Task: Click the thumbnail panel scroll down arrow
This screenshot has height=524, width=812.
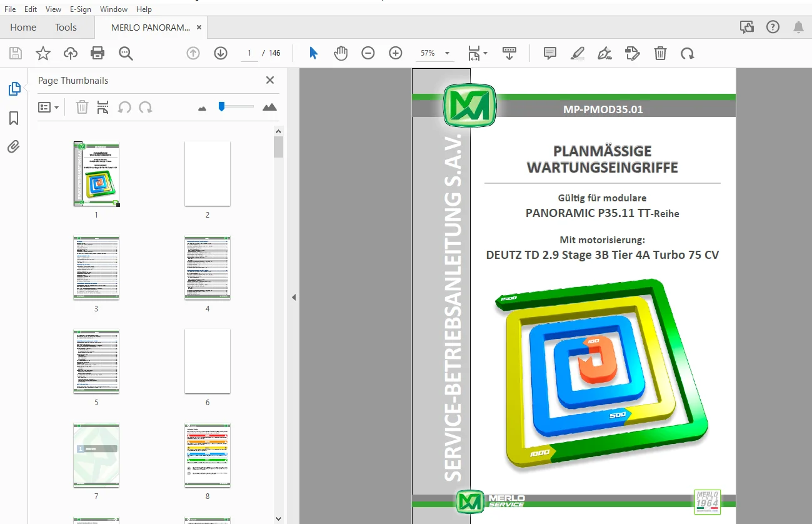Action: pyautogui.click(x=279, y=518)
